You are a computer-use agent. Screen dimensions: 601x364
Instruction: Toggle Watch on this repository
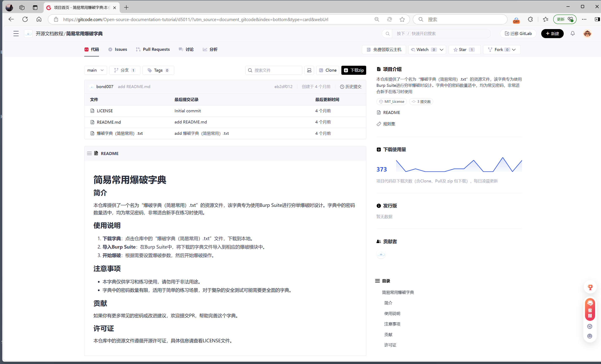(x=422, y=50)
